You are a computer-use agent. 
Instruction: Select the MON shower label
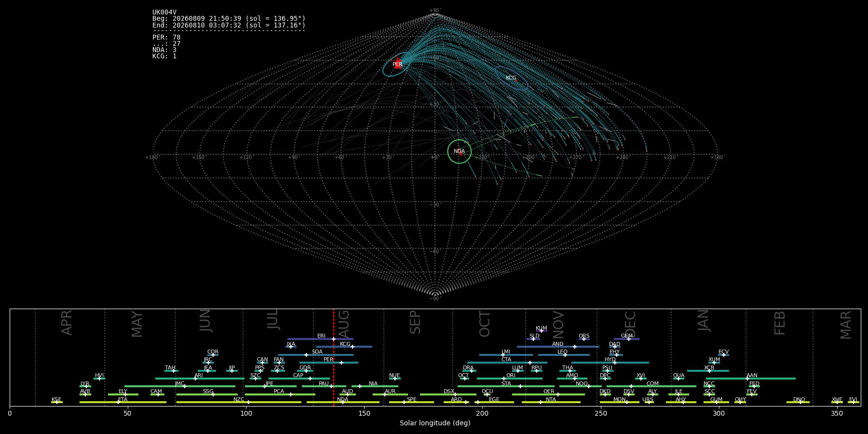point(619,399)
